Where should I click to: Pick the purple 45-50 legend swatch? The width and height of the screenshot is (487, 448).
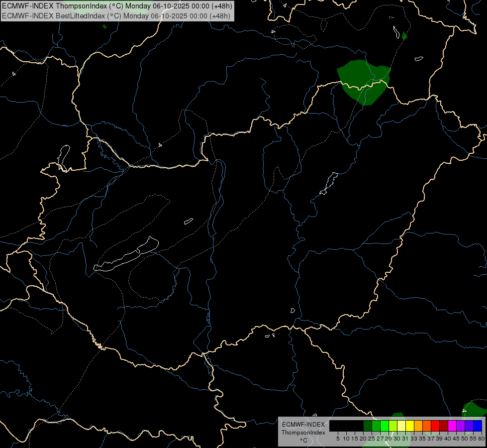point(461,426)
